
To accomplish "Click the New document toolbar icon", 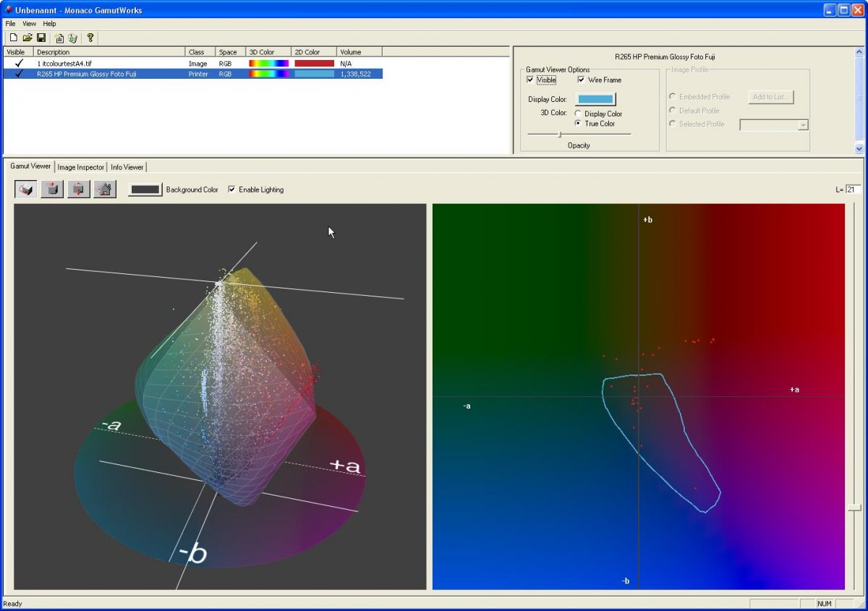I will click(13, 38).
